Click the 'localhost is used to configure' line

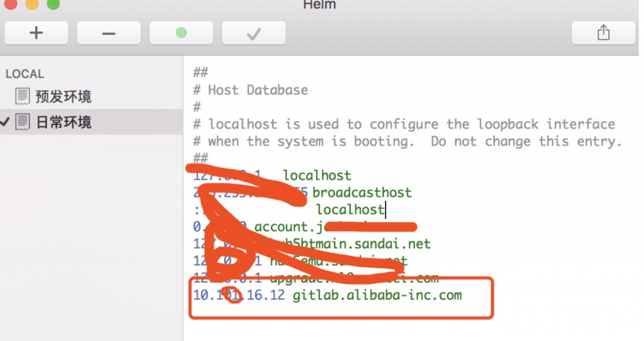pos(404,124)
